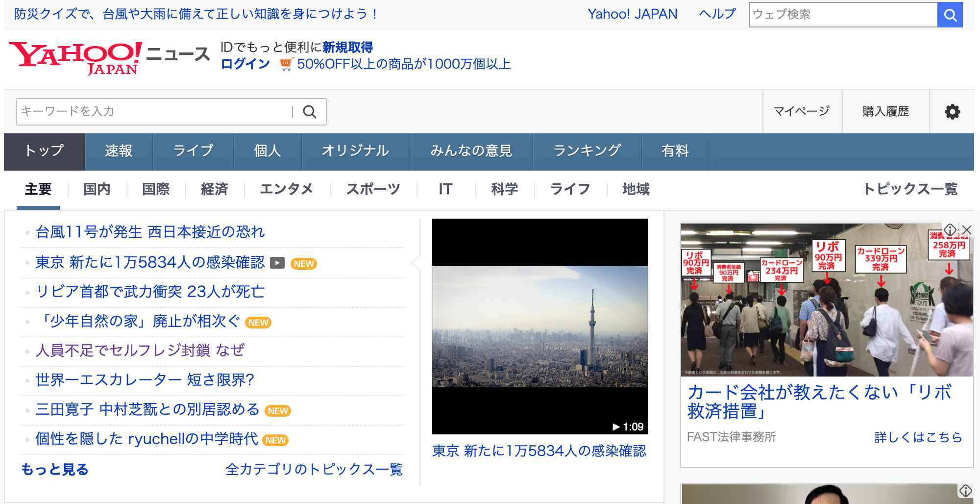This screenshot has height=504, width=980.
Task: Focus the ウェブ検索 input field
Action: (843, 15)
